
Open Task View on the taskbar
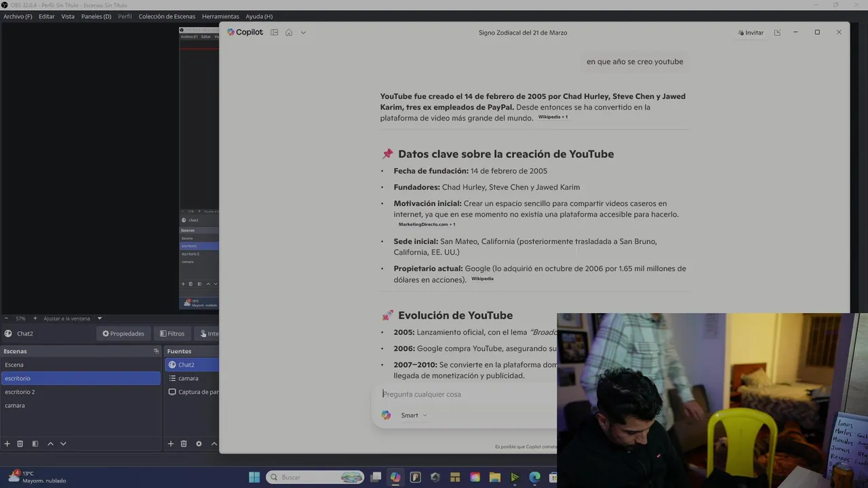376,477
